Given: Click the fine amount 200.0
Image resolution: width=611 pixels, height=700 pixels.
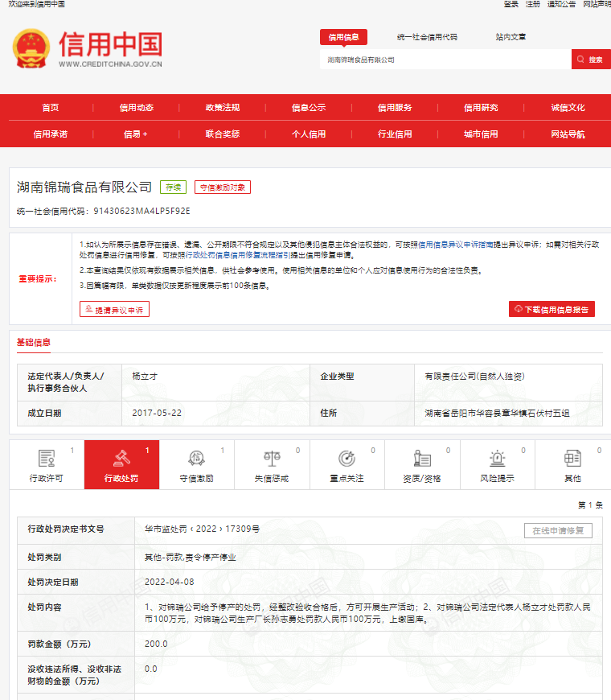Looking at the screenshot, I should [156, 644].
